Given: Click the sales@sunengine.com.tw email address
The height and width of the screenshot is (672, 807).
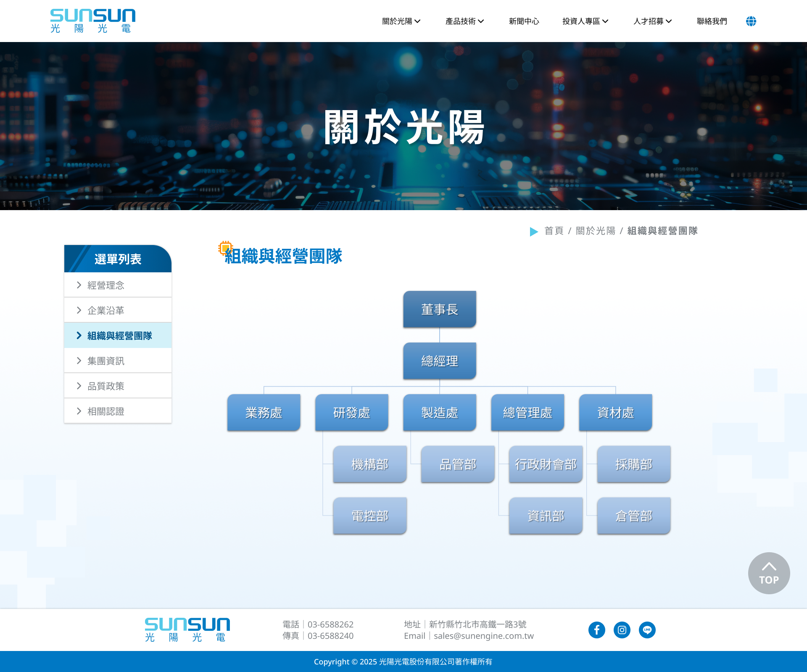Looking at the screenshot, I should click(483, 636).
